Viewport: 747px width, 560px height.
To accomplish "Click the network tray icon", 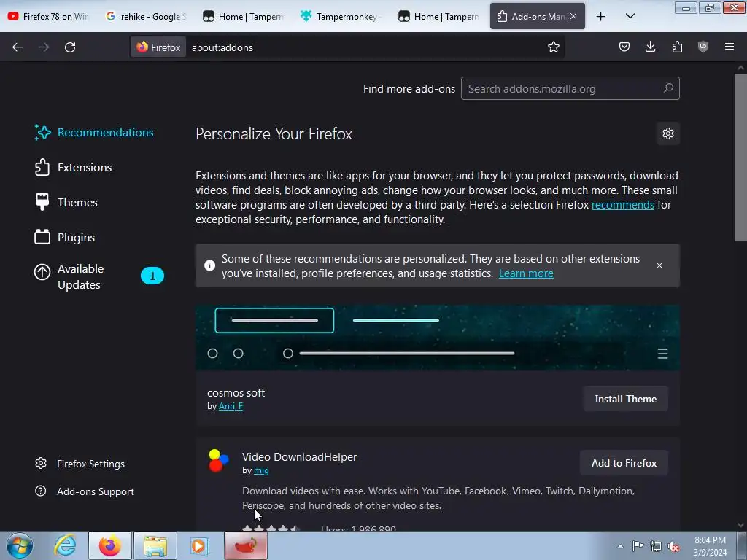I will [x=656, y=546].
